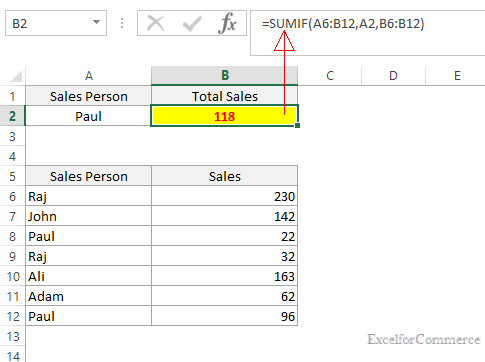Click the Select All corner triangle

(16, 76)
